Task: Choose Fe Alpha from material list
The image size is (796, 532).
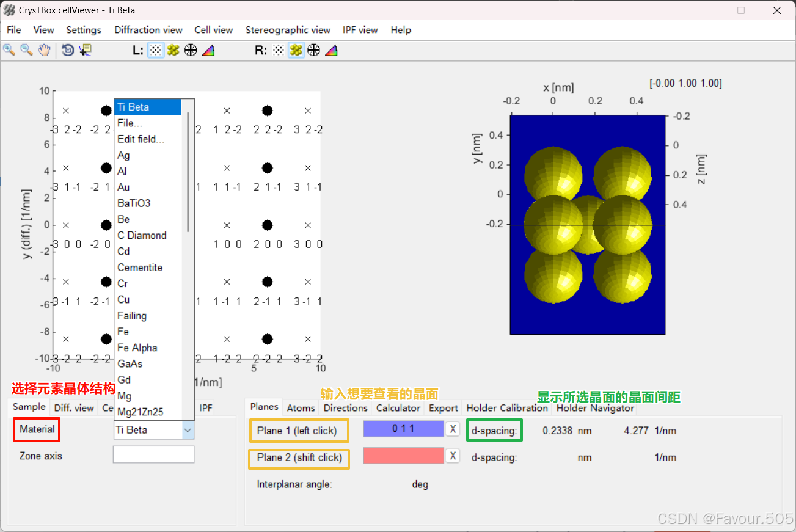Action: click(x=148, y=348)
